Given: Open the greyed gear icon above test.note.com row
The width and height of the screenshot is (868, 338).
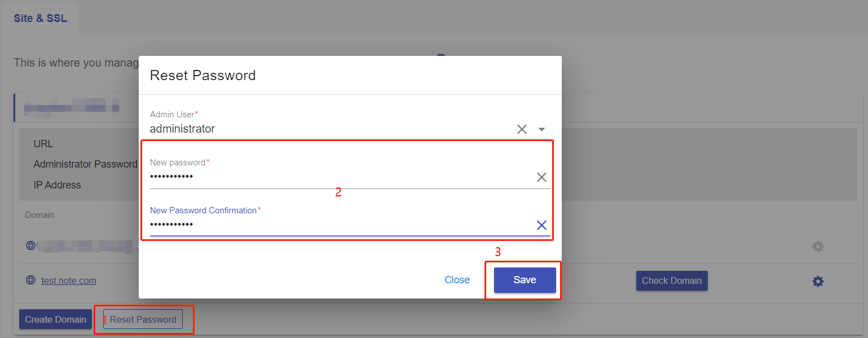Looking at the screenshot, I should click(818, 247).
